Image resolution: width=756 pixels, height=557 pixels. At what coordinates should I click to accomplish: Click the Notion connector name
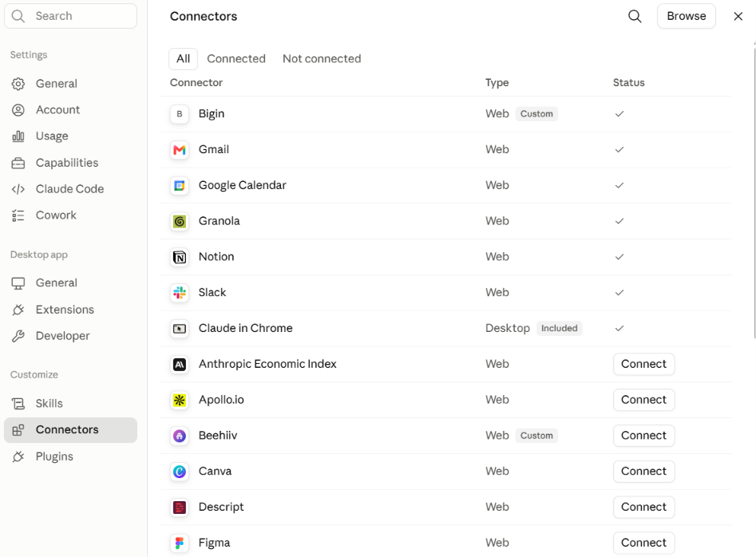point(216,257)
